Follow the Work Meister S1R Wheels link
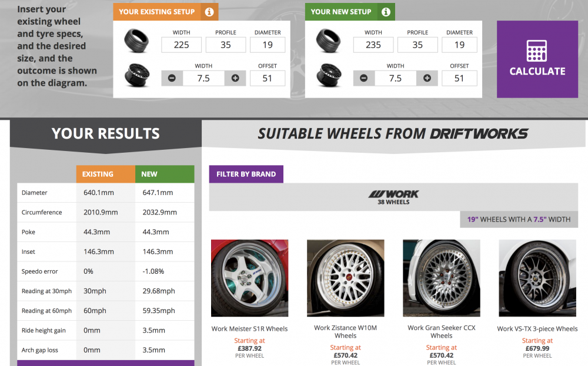Image resolution: width=588 pixels, height=366 pixels. pyautogui.click(x=250, y=329)
